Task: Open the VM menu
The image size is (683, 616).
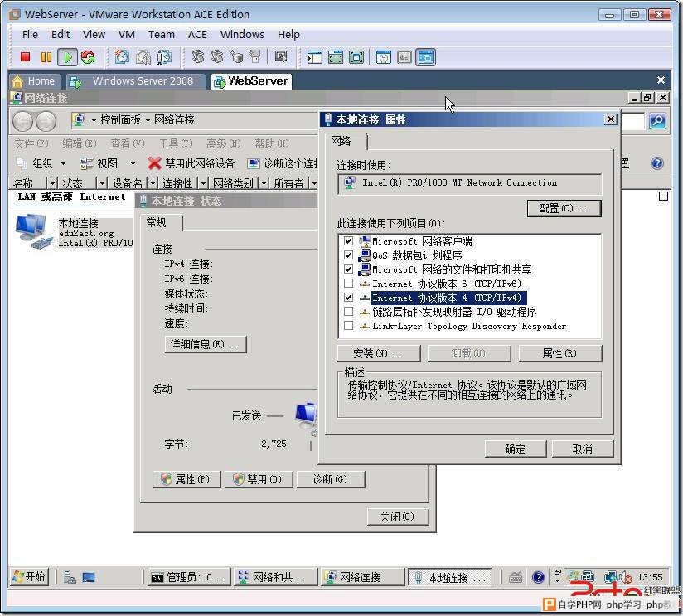Action: click(x=126, y=35)
